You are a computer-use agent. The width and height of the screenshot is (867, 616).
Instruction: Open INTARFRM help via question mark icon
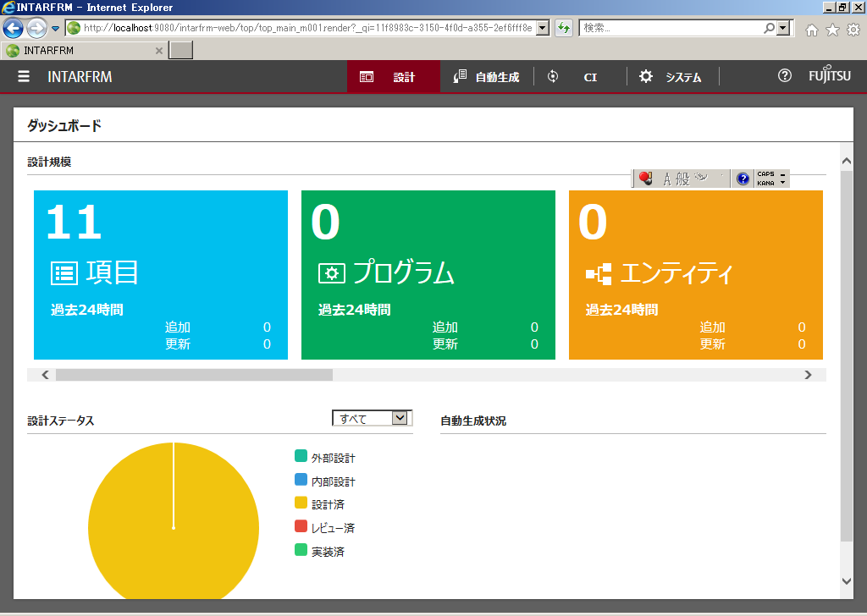pos(783,76)
